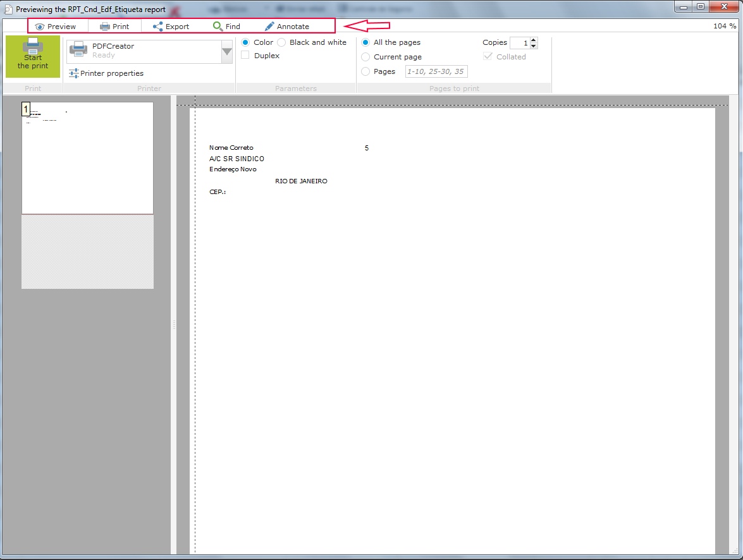This screenshot has width=743, height=560.
Task: Click the printer icon on Print tab
Action: coord(105,27)
